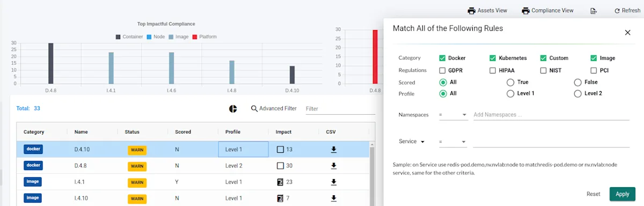This screenshot has height=206, width=644.
Task: Open the Namespaces operator dropdown
Action: [453, 115]
